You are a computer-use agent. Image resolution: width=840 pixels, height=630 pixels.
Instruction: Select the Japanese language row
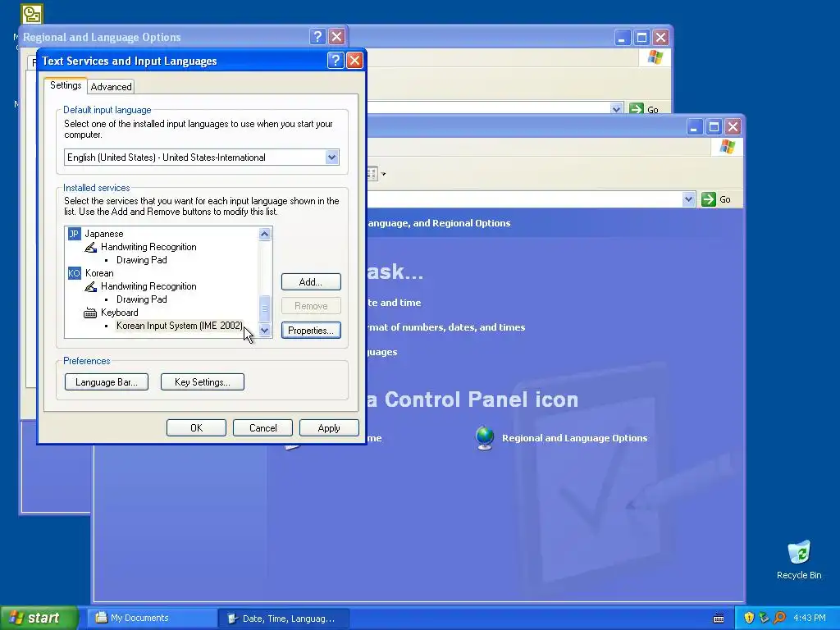(x=104, y=234)
